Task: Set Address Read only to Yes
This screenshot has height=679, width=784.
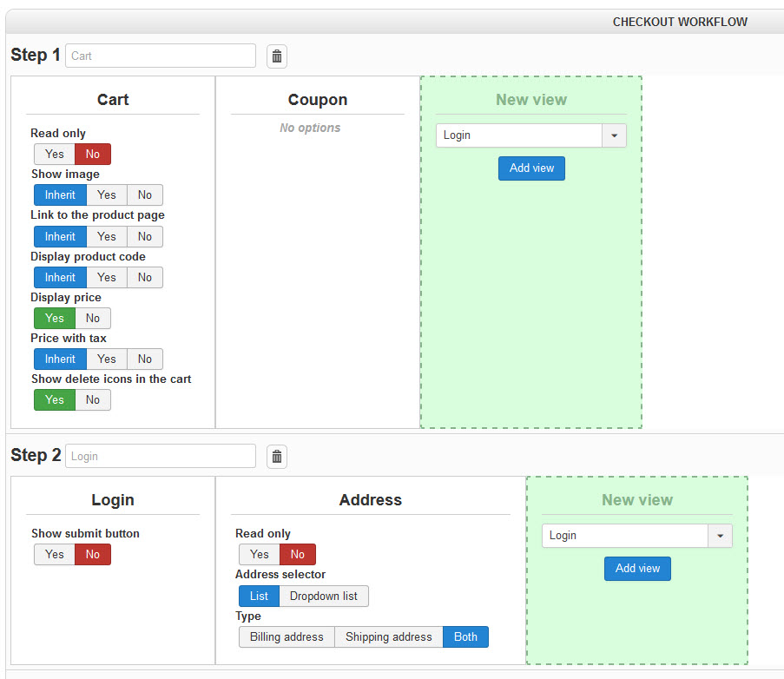Action: pos(260,555)
